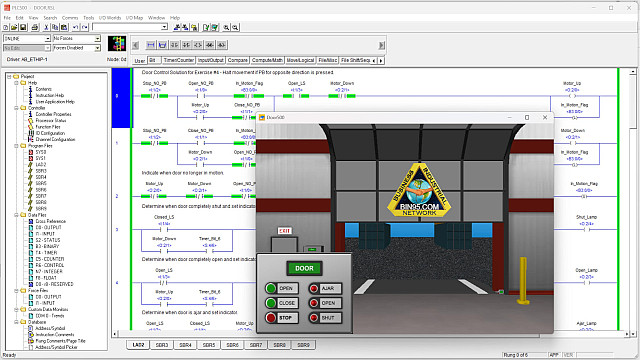Collapse the Controller folder

click(x=16, y=108)
